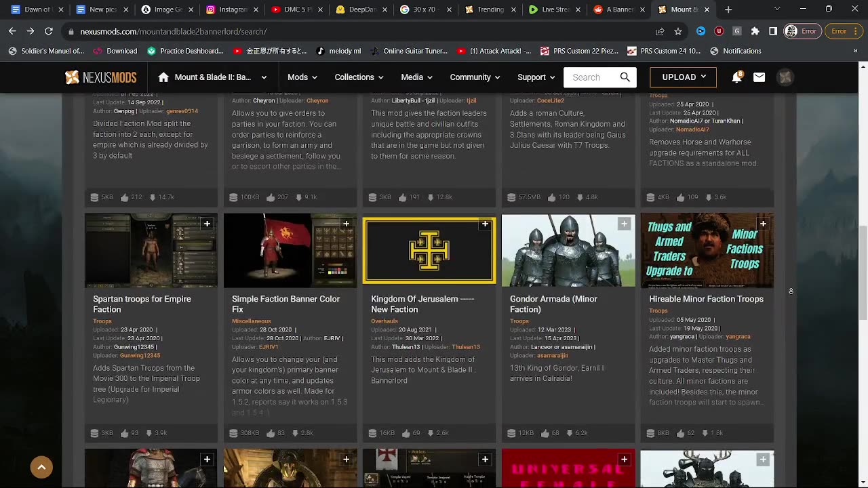
Task: Click the Error profile button
Action: click(802, 31)
